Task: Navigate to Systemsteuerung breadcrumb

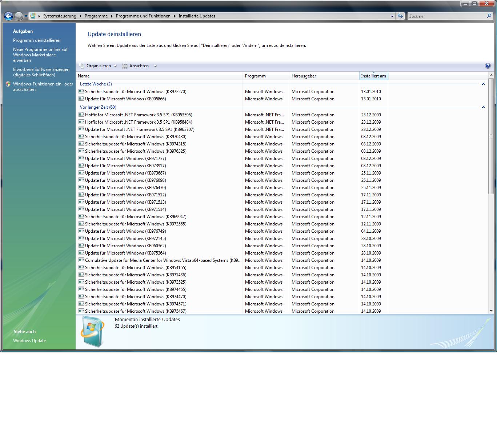Action: point(60,16)
